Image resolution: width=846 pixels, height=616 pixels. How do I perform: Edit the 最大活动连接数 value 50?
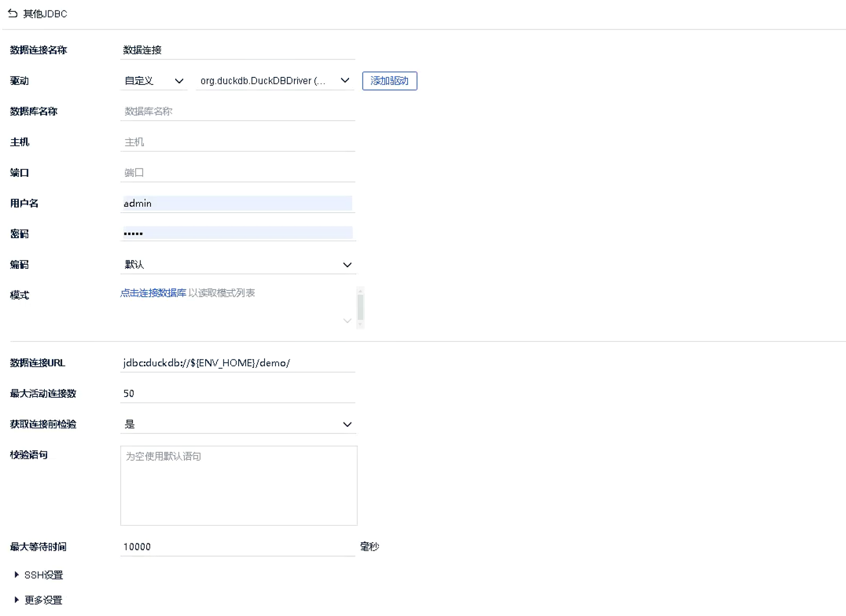point(238,394)
